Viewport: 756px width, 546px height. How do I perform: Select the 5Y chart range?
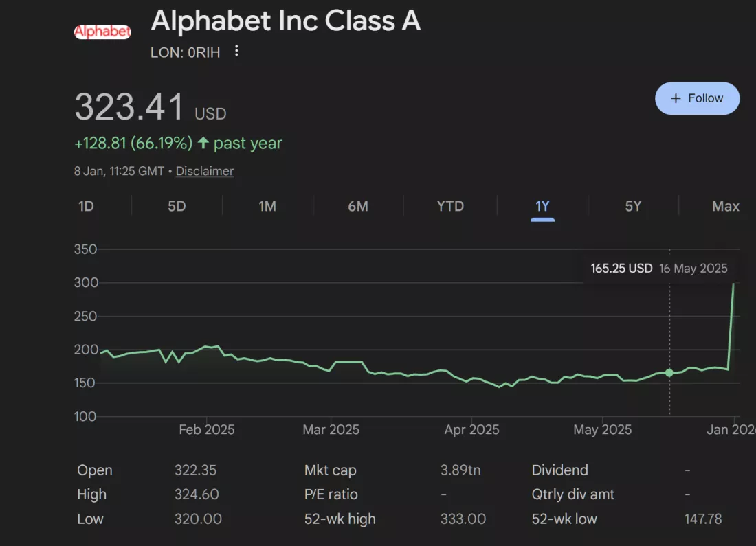[x=633, y=206]
